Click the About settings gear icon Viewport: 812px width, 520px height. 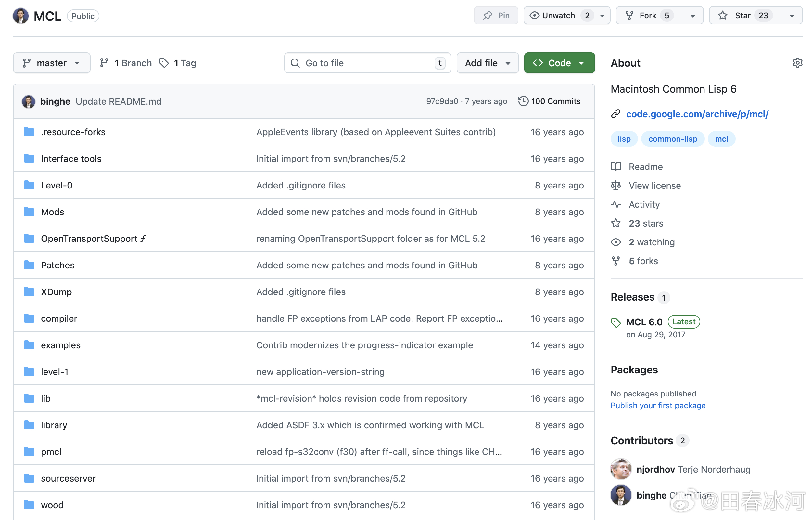click(797, 63)
